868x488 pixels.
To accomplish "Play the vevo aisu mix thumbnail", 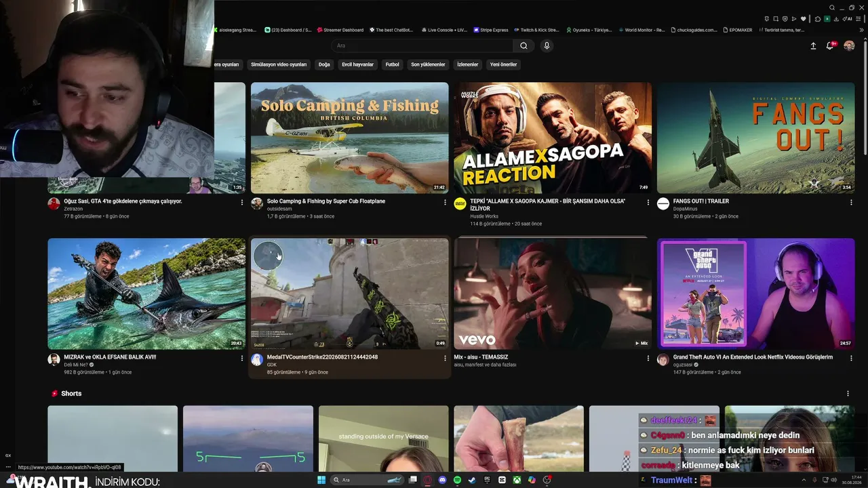I will (553, 293).
